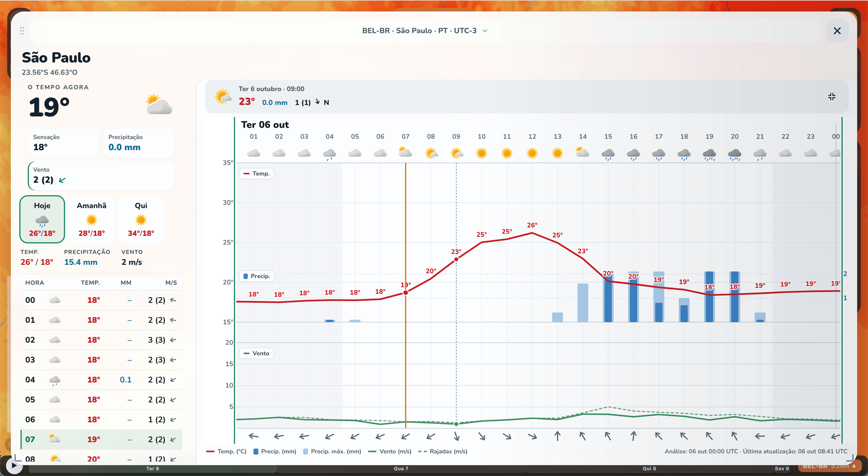
Task: Click the wind direction arrow in Vento card
Action: pos(62,180)
